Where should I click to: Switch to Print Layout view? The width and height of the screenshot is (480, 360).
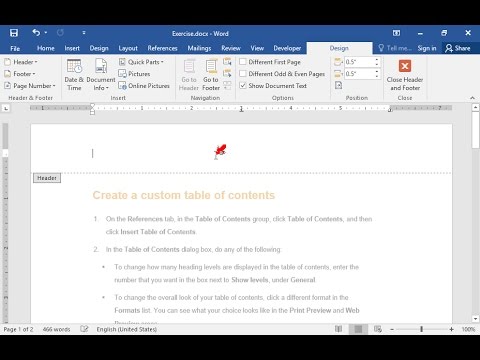(358, 329)
